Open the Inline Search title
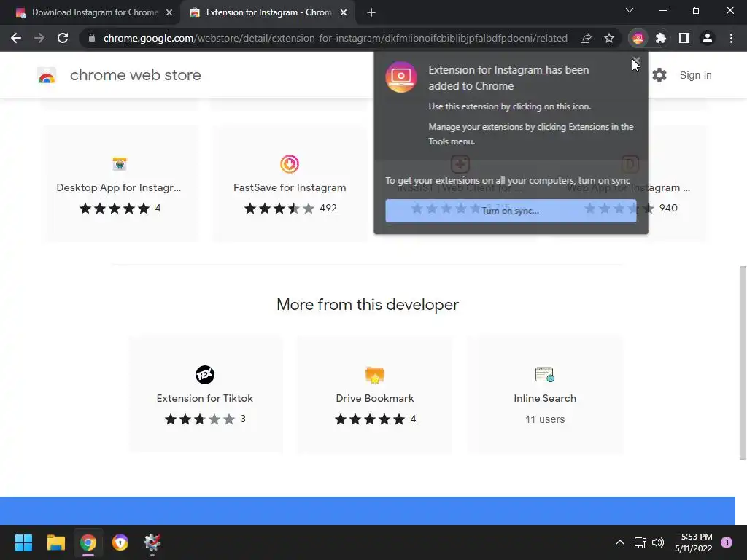The image size is (747, 560). [x=545, y=398]
